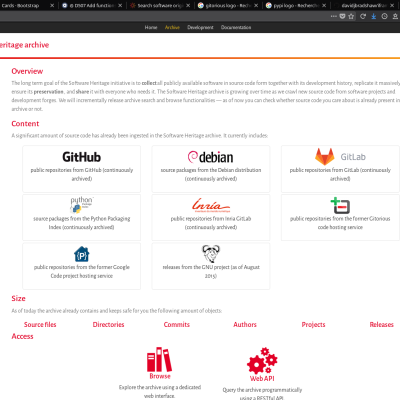400x400 pixels.
Task: Click the GitLab fox logo
Action: pyautogui.click(x=324, y=156)
